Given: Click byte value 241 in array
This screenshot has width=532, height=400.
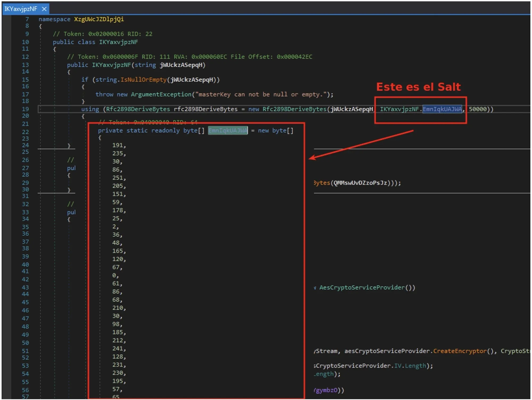Looking at the screenshot, I should [118, 349].
